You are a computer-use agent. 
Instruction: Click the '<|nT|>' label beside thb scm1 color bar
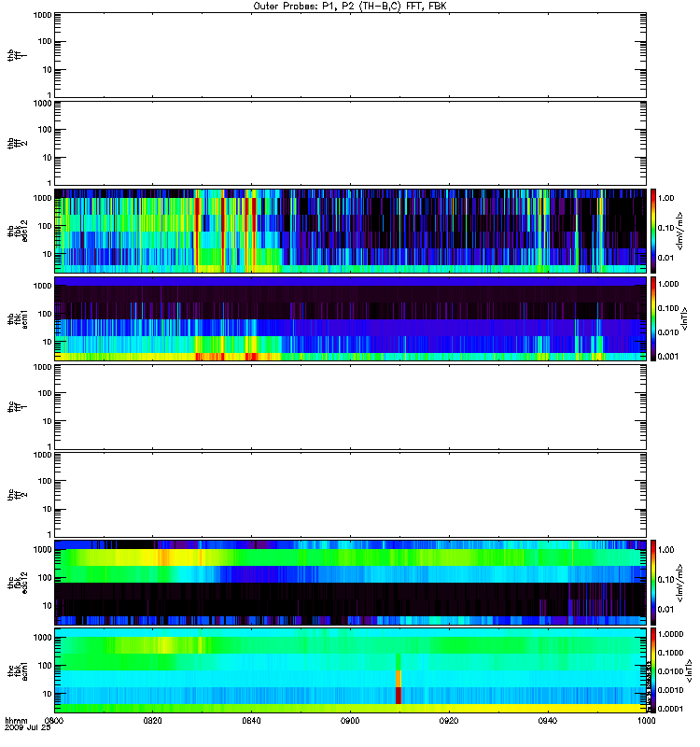(684, 318)
